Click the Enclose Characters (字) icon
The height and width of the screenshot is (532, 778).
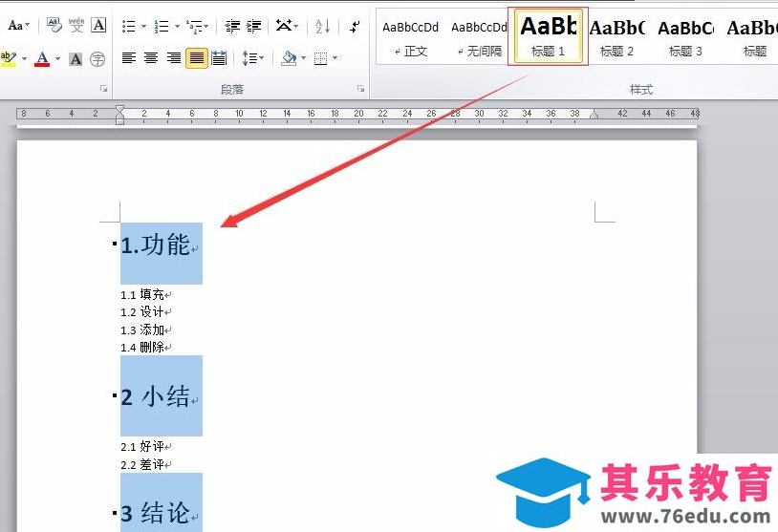[97, 59]
